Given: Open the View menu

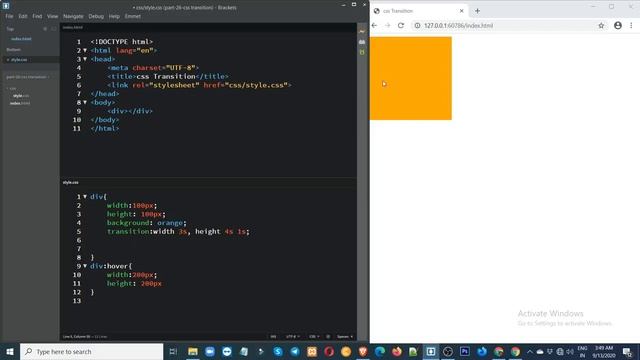Looking at the screenshot, I should [x=53, y=16].
